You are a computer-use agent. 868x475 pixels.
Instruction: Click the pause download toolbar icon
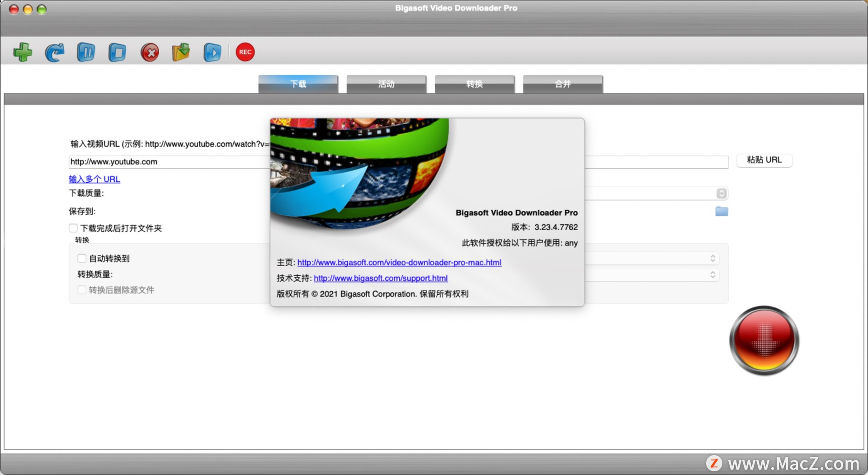86,52
